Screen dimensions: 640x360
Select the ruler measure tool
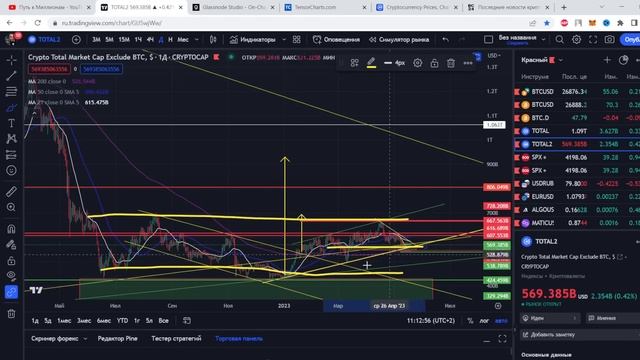tap(11, 191)
